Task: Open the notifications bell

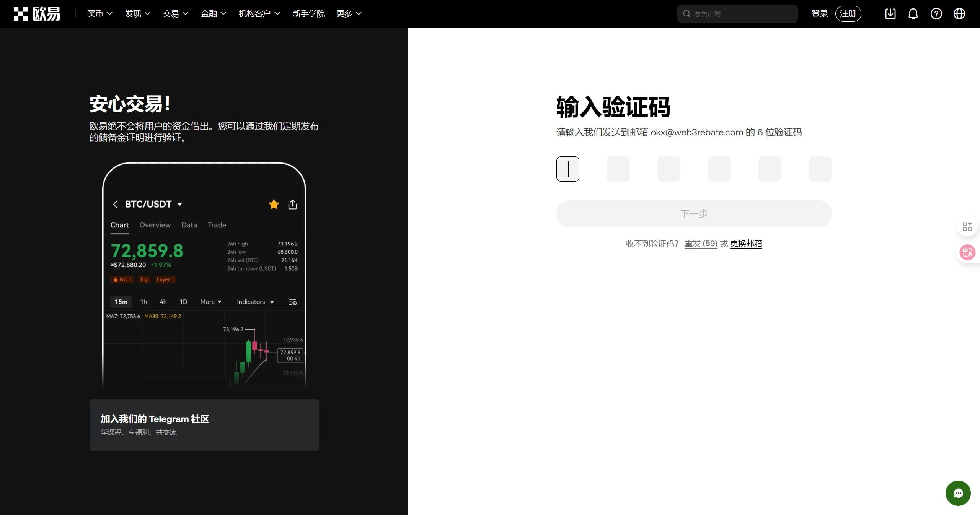Action: pyautogui.click(x=913, y=13)
